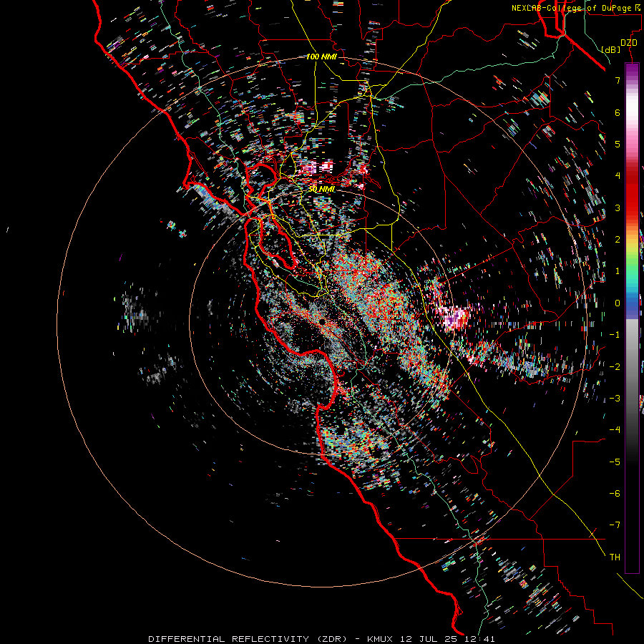Click the -7 value on the color scale
Screen dimensions: 644x644
pyautogui.click(x=615, y=525)
